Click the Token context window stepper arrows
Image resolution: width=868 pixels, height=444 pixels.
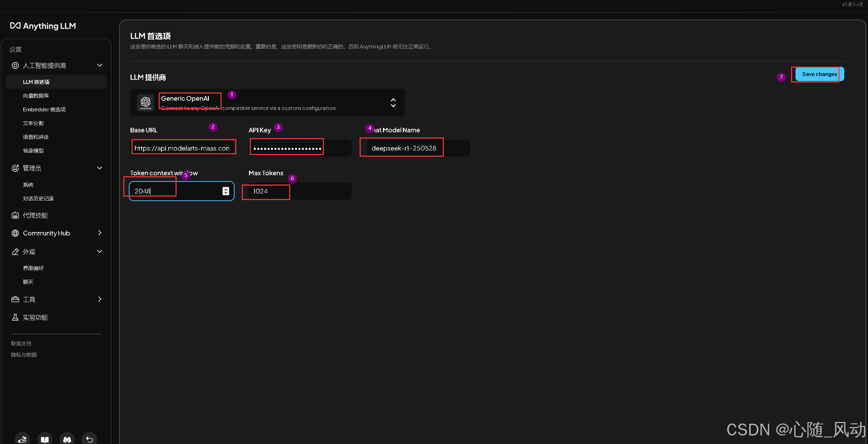226,191
